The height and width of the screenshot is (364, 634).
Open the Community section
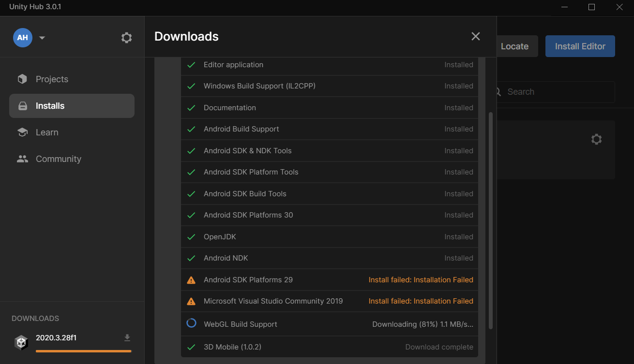[58, 159]
